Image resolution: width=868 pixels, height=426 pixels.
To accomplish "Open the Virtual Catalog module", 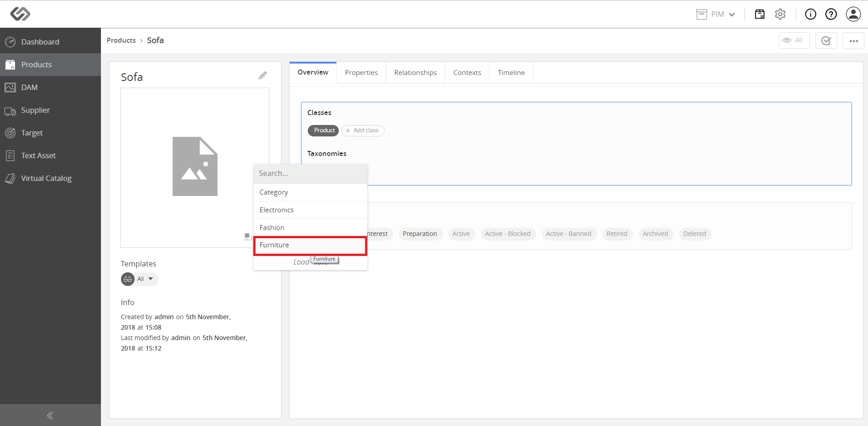I will click(50, 178).
